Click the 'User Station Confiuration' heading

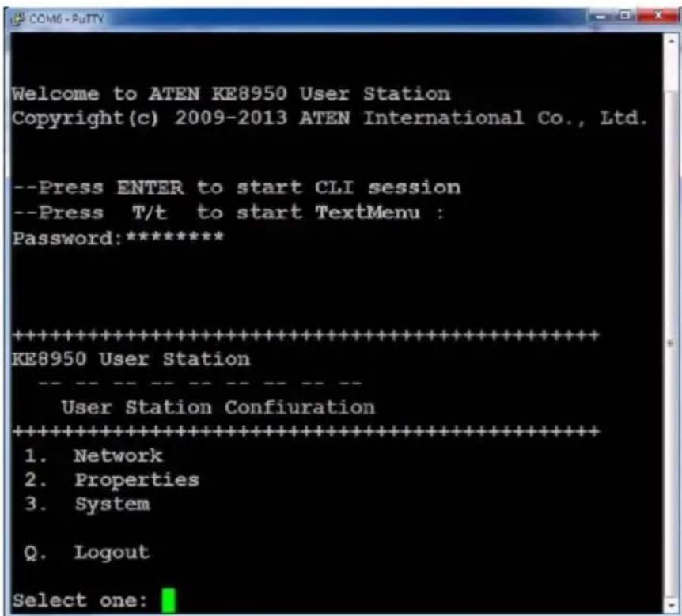point(218,408)
